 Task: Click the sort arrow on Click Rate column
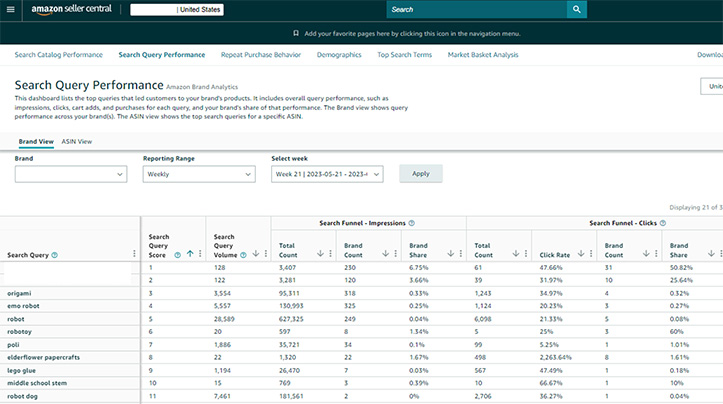pos(582,254)
